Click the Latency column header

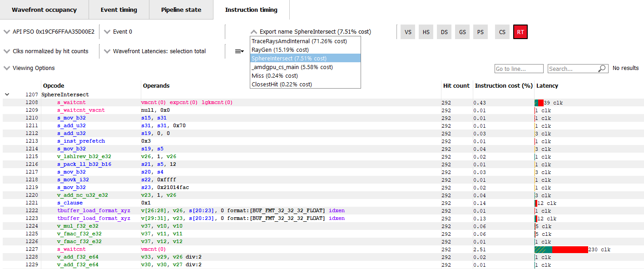(547, 85)
